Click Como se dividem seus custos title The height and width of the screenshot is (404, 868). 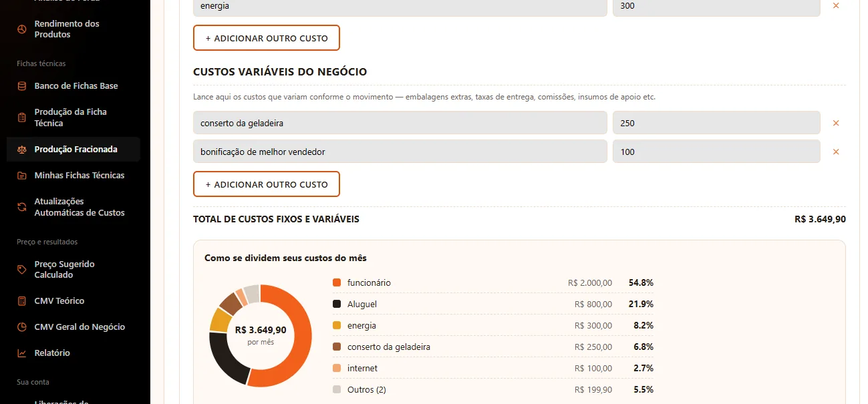click(285, 258)
